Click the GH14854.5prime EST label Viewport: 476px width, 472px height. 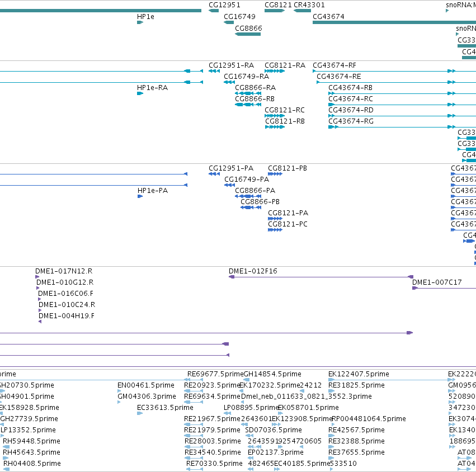coord(272,374)
